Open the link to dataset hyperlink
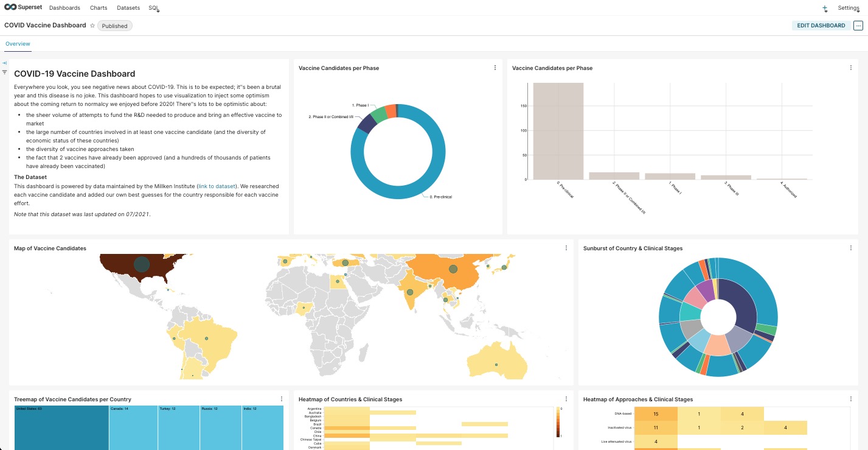 [217, 186]
